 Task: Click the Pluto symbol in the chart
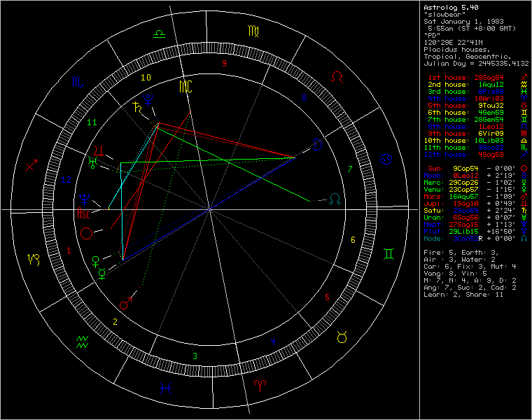click(x=148, y=99)
